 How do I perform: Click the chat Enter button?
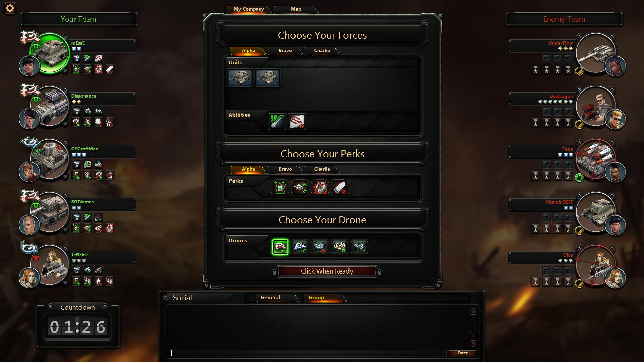pyautogui.click(x=462, y=353)
